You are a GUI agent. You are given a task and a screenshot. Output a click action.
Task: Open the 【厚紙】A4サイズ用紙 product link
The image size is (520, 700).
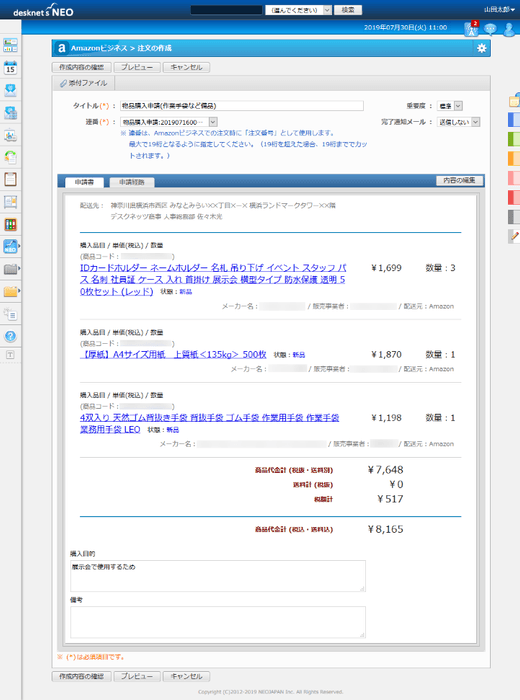[173, 354]
